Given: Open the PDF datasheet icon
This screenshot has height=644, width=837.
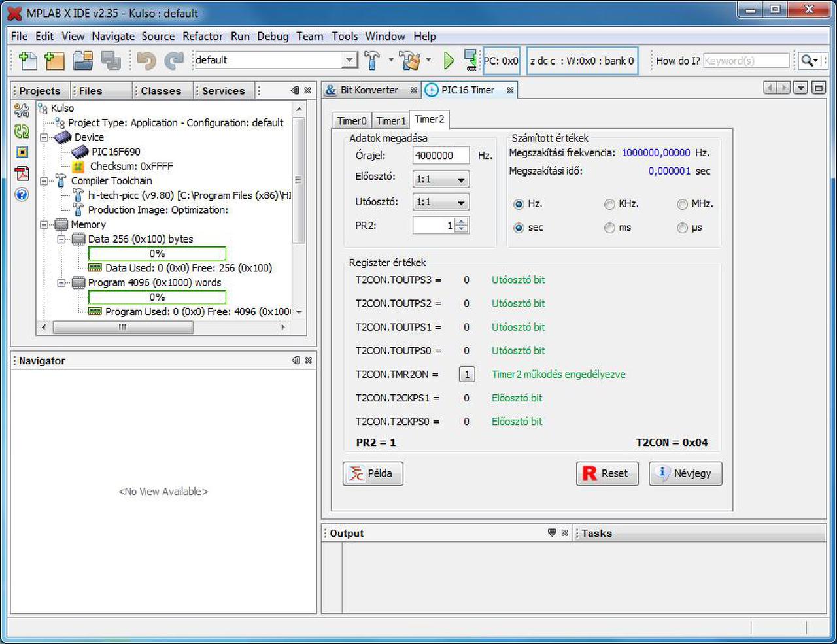Looking at the screenshot, I should pyautogui.click(x=22, y=173).
